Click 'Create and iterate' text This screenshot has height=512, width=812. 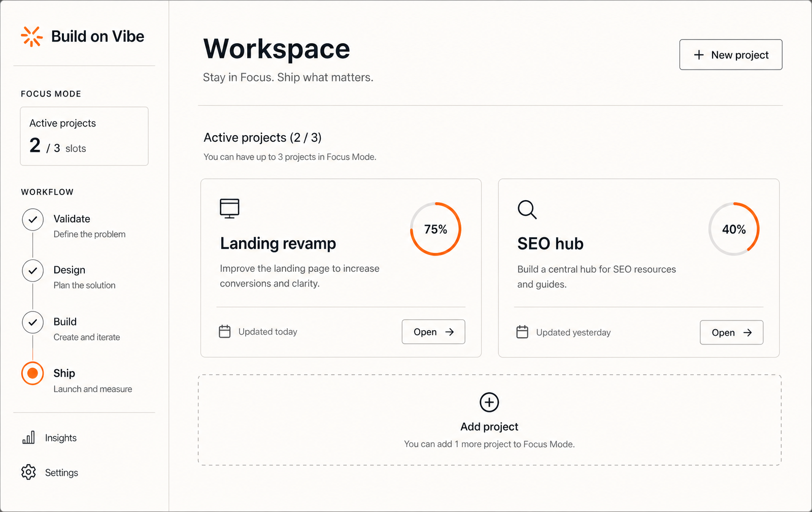point(87,337)
